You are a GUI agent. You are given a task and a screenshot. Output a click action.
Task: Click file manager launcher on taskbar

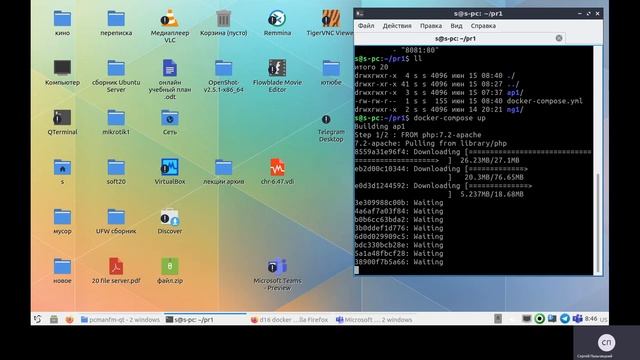pyautogui.click(x=54, y=319)
